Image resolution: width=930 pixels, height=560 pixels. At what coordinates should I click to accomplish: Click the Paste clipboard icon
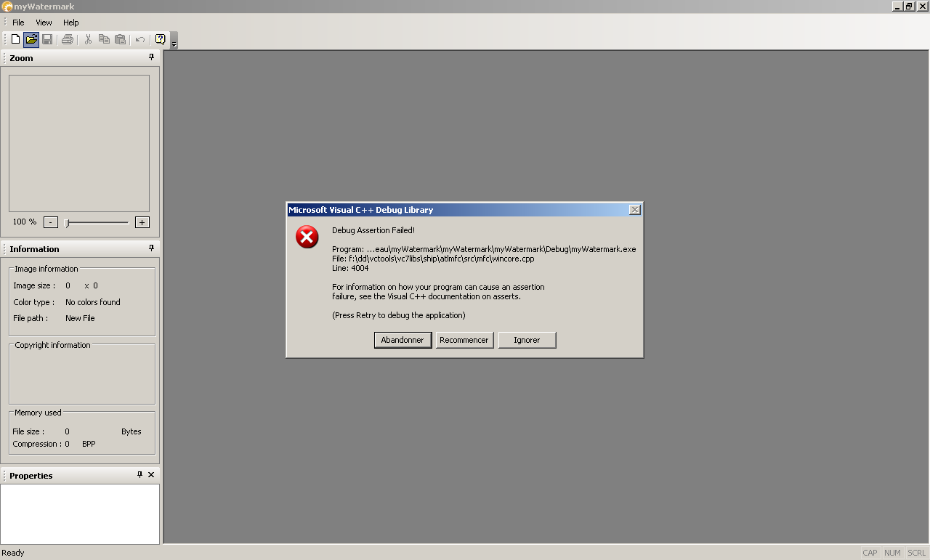click(120, 39)
